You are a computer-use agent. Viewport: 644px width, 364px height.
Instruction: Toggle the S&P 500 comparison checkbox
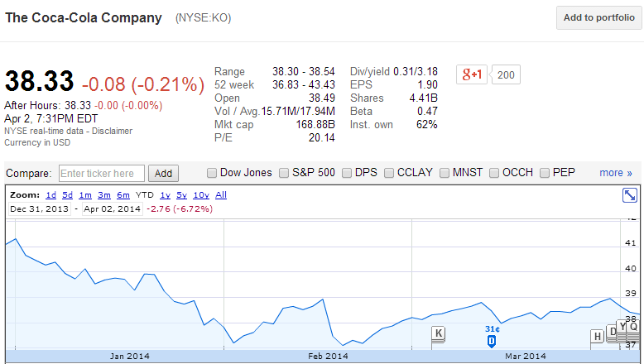284,173
